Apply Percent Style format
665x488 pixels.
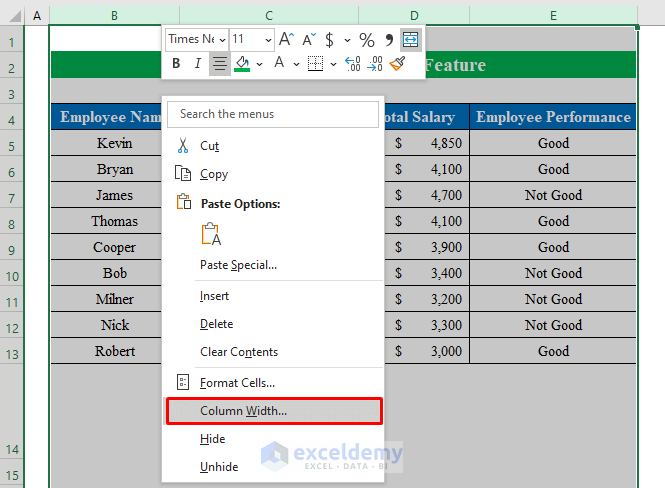coord(367,40)
